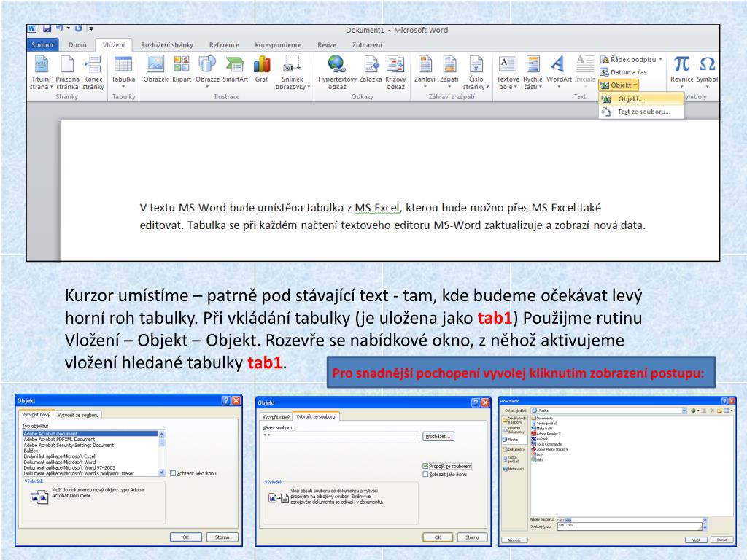Image resolution: width=747 pixels, height=560 pixels.
Task: Open the Reference ribbon tab
Action: (x=224, y=44)
